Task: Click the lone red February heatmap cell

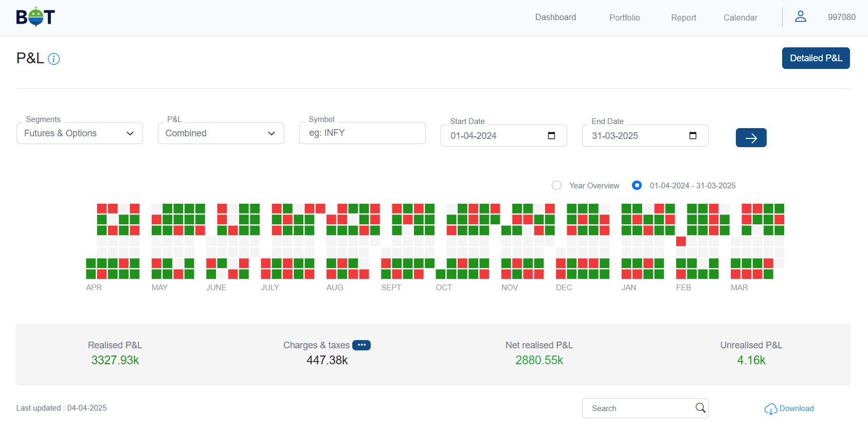Action: point(681,241)
